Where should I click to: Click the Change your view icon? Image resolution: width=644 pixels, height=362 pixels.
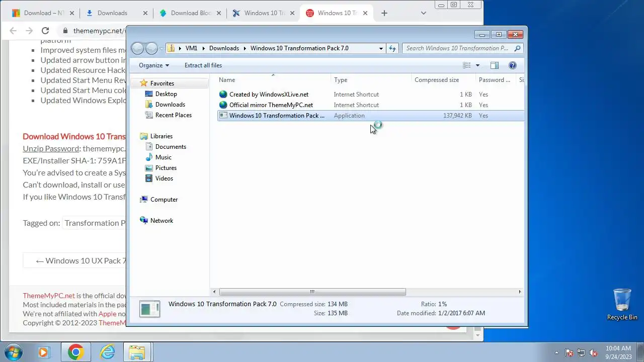[x=467, y=65]
